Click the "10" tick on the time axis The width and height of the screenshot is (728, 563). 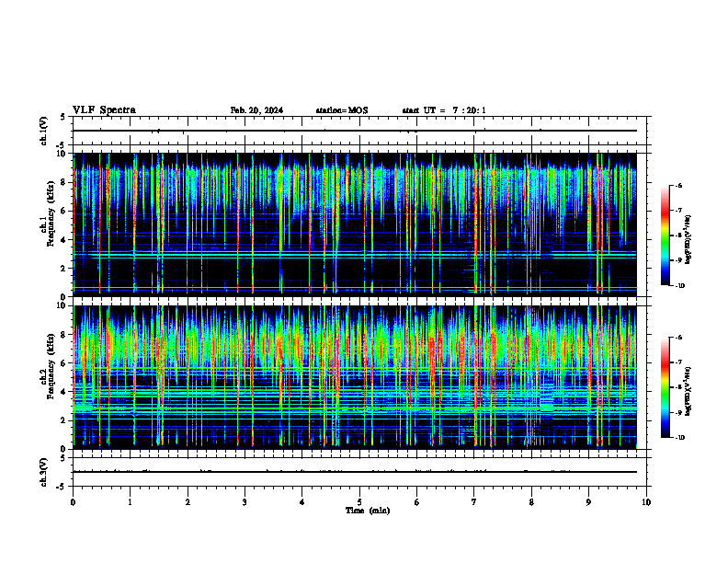tap(646, 502)
